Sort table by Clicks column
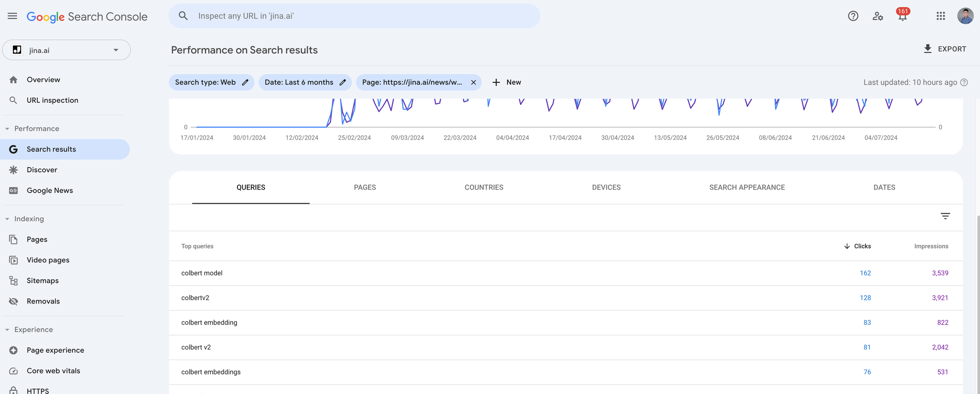 click(x=857, y=246)
